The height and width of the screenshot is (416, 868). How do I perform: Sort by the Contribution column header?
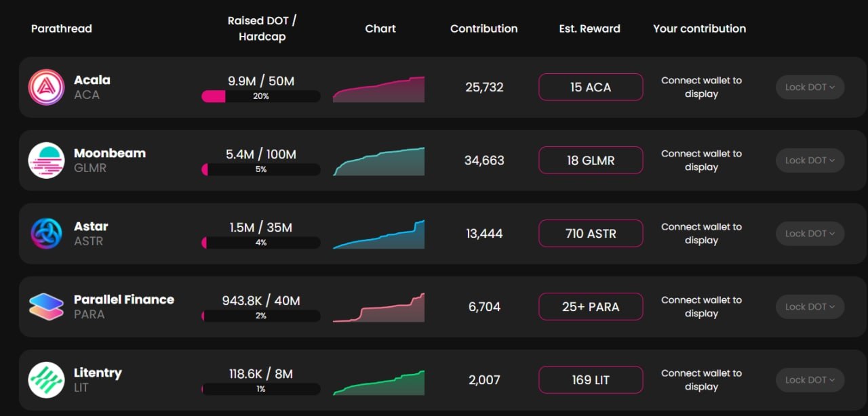(x=484, y=28)
